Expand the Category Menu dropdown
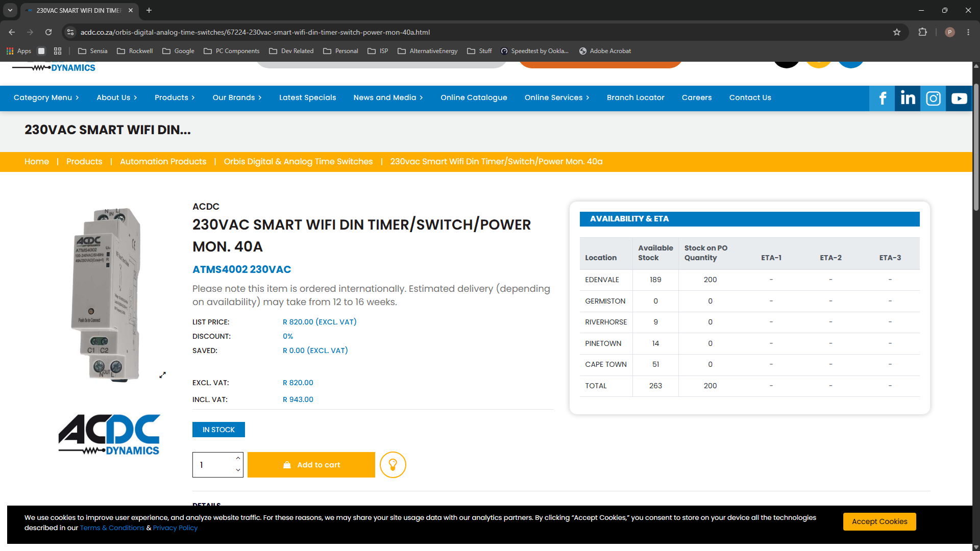980x551 pixels. tap(46, 98)
